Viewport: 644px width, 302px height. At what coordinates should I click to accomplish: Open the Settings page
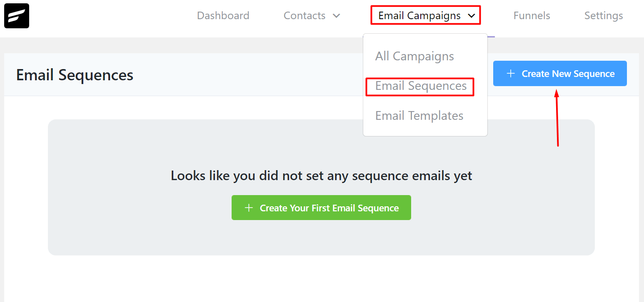[x=604, y=16]
